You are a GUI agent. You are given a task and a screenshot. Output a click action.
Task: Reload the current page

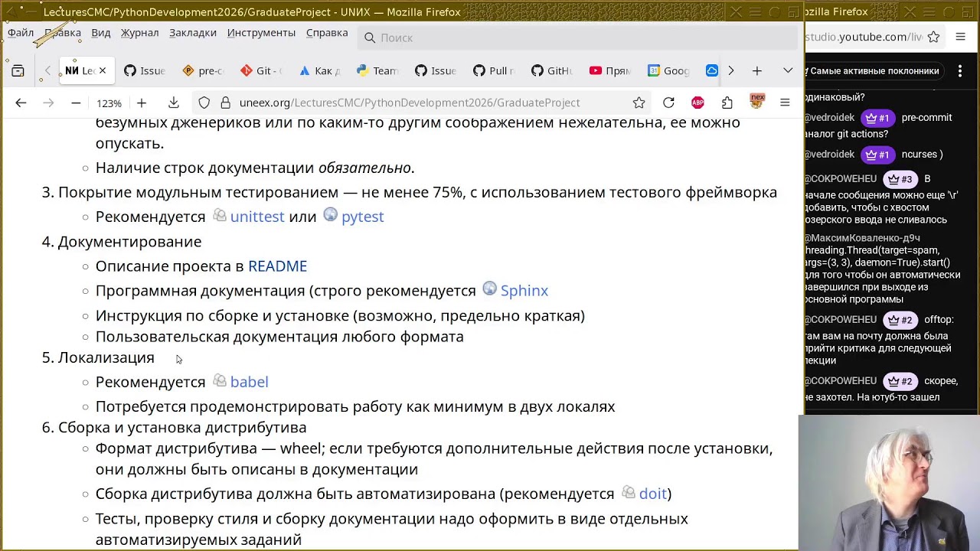coord(668,103)
